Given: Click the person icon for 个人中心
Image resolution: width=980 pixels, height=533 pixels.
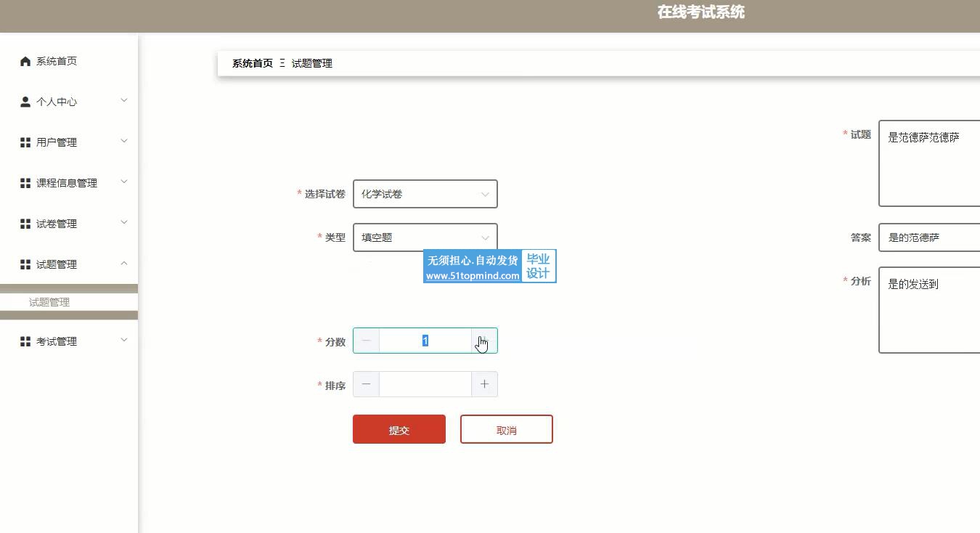Looking at the screenshot, I should click(25, 102).
